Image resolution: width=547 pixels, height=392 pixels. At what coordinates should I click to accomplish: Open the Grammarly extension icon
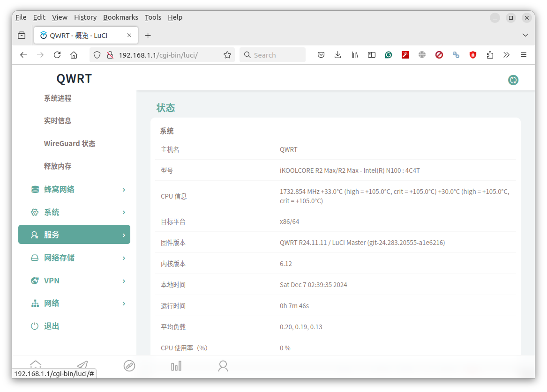coord(388,55)
